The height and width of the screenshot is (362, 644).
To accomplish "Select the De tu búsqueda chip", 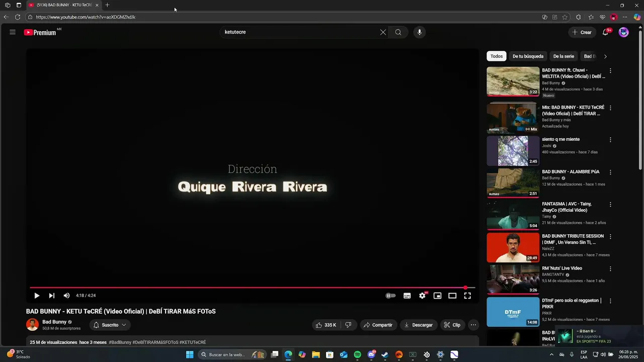I will tap(528, 56).
